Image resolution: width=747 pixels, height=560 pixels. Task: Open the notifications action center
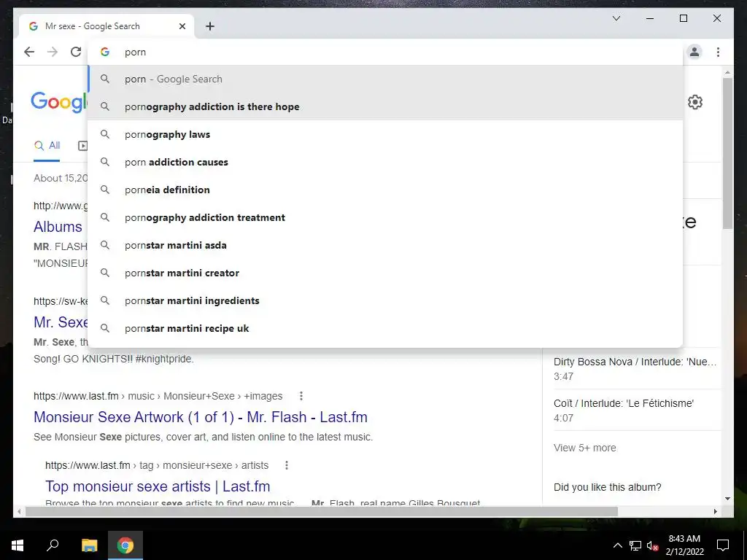[x=723, y=545]
